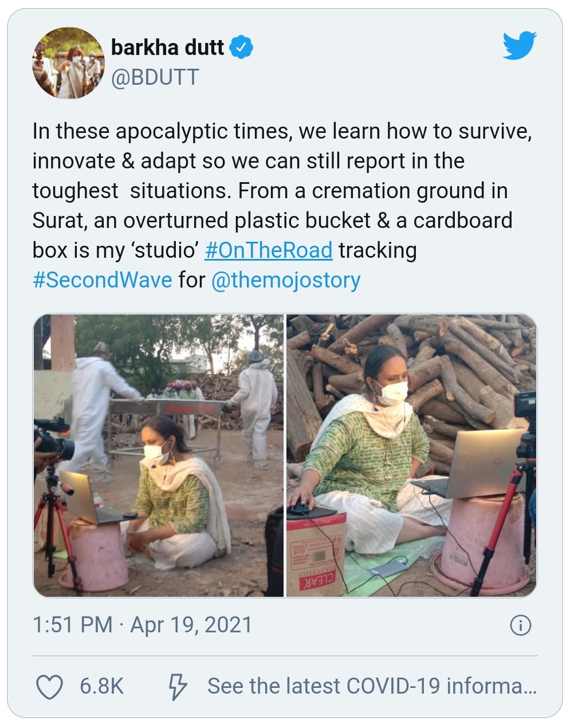Image resolution: width=574 pixels, height=728 pixels.
Task: Click the Twitter bird logo
Action: click(x=519, y=46)
